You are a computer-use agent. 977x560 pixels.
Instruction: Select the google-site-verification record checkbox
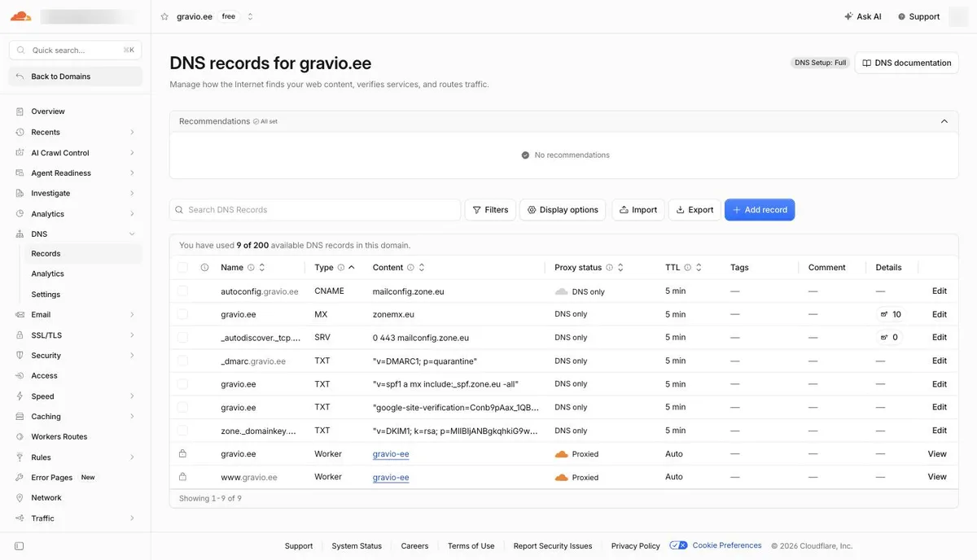[x=182, y=407]
